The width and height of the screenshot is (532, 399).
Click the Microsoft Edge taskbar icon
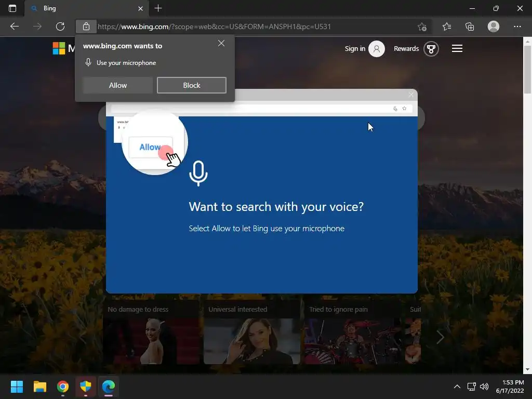coord(109,387)
